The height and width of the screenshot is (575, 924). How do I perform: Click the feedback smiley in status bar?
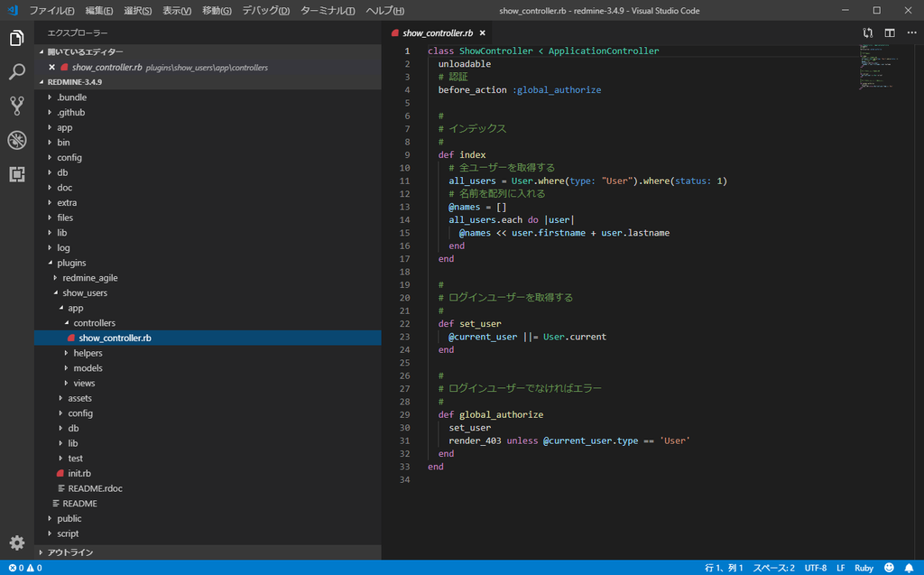click(889, 568)
